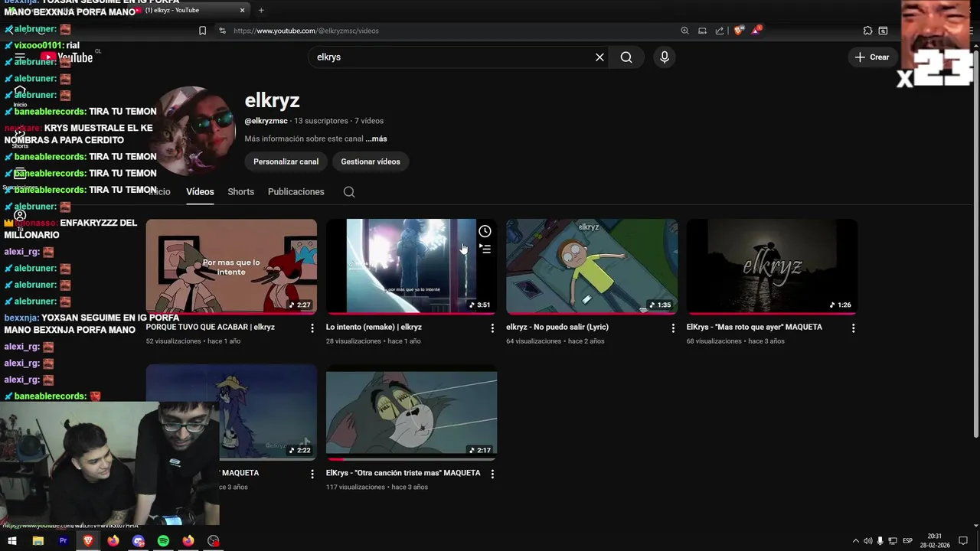This screenshot has height=551, width=980.
Task: Open the browser extensions puzzle icon
Action: (867, 31)
